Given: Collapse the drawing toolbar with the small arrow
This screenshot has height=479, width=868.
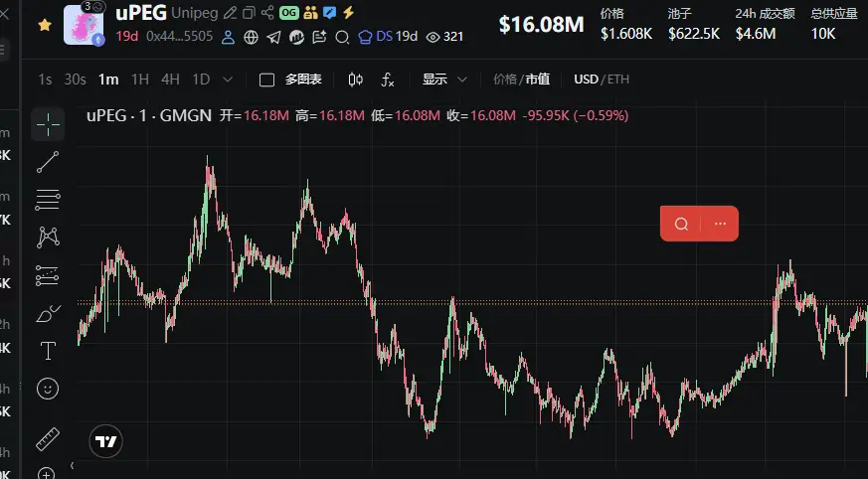Looking at the screenshot, I should [72, 466].
